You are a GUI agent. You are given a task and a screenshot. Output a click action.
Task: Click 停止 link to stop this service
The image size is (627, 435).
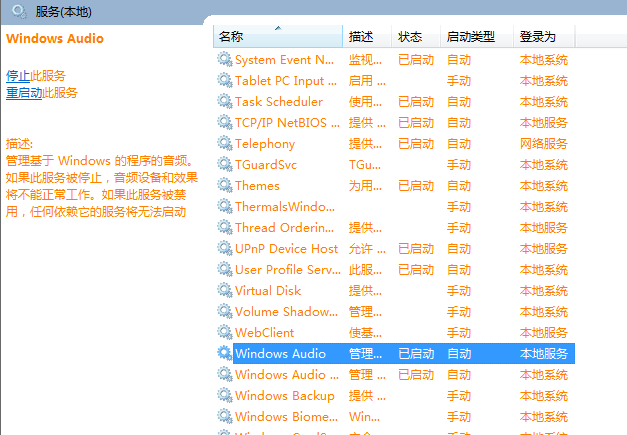tap(18, 76)
